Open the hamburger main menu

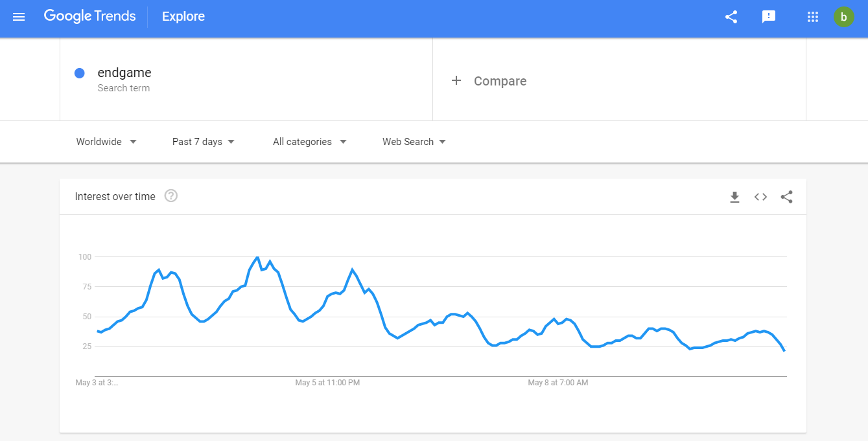pos(19,17)
